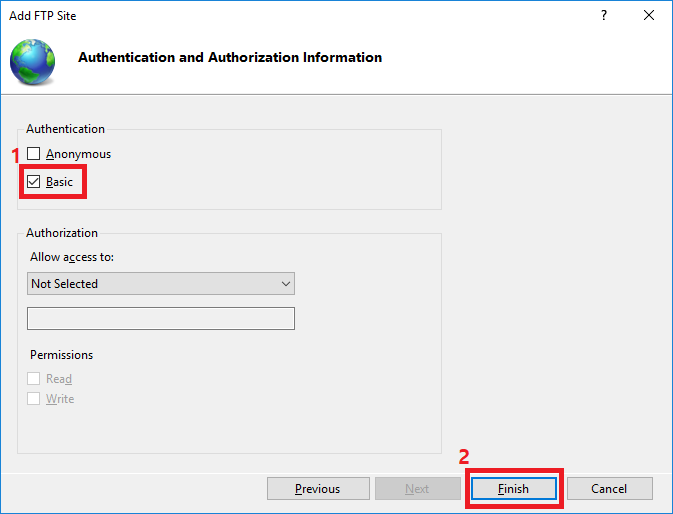Viewport: 673px width, 514px height.
Task: Click the 'Authentication and Authorization Information' heading
Action: [230, 57]
